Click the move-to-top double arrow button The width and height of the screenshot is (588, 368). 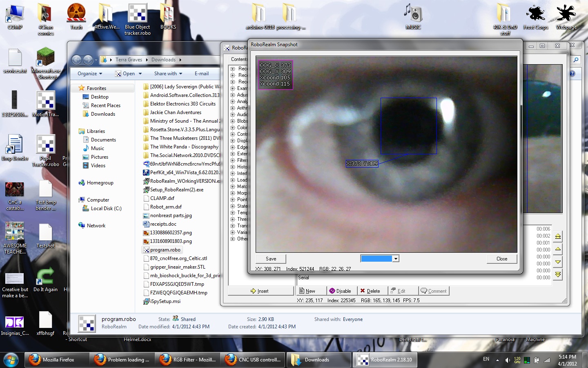(558, 237)
